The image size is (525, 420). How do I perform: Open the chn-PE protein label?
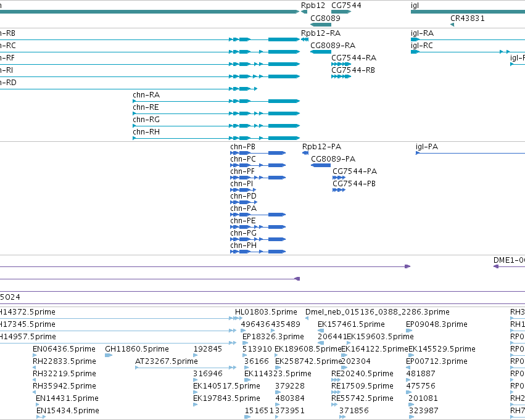(x=243, y=221)
